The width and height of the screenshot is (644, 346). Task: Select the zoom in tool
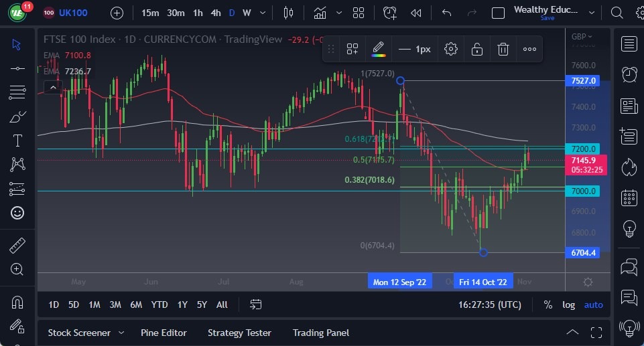pyautogui.click(x=17, y=269)
